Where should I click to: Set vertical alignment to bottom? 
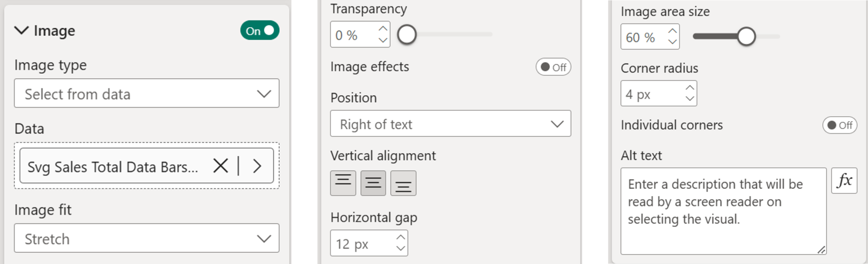(403, 183)
